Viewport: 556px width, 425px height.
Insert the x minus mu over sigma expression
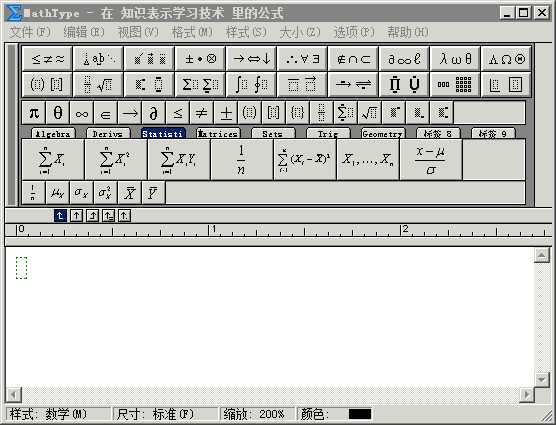pos(430,160)
